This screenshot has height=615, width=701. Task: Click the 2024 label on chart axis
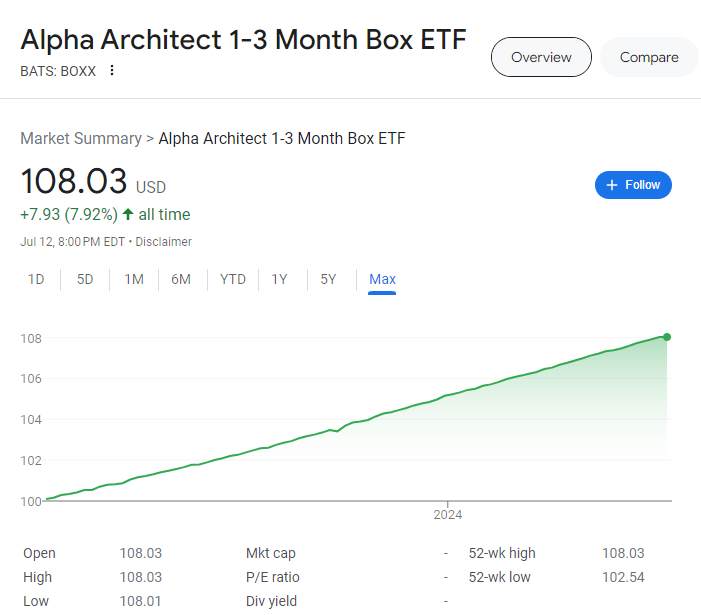pos(448,515)
